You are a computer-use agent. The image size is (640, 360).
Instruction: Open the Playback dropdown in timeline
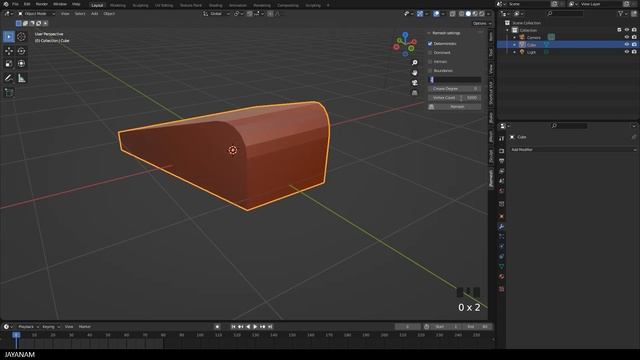(x=28, y=327)
